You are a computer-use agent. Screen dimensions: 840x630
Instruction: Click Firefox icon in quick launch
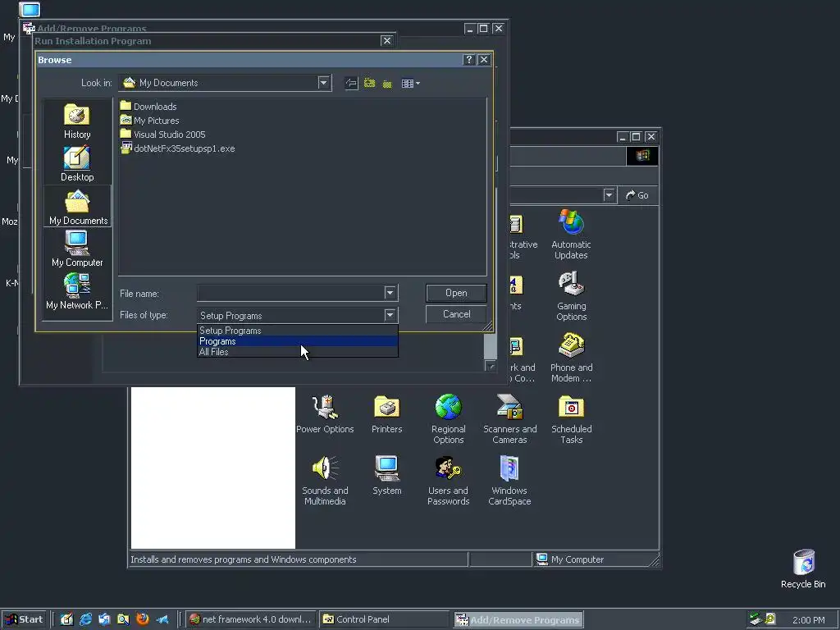point(143,619)
